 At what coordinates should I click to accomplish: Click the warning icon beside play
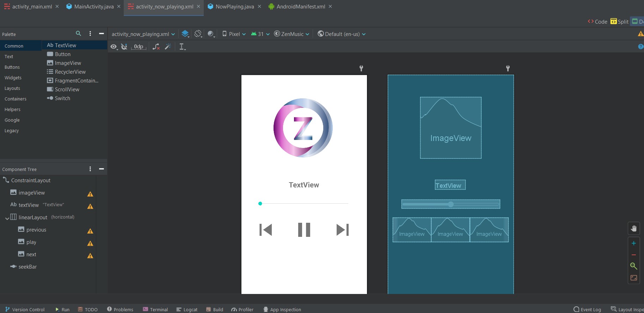click(90, 243)
